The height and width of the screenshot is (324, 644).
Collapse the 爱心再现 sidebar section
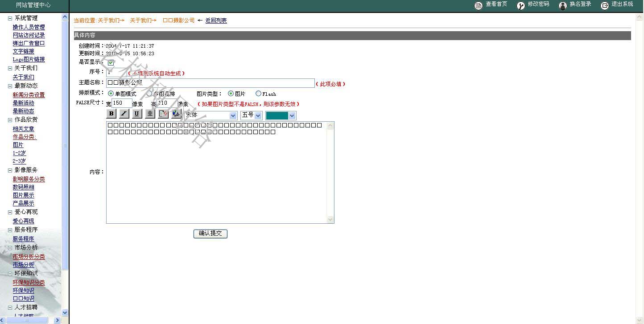10,212
